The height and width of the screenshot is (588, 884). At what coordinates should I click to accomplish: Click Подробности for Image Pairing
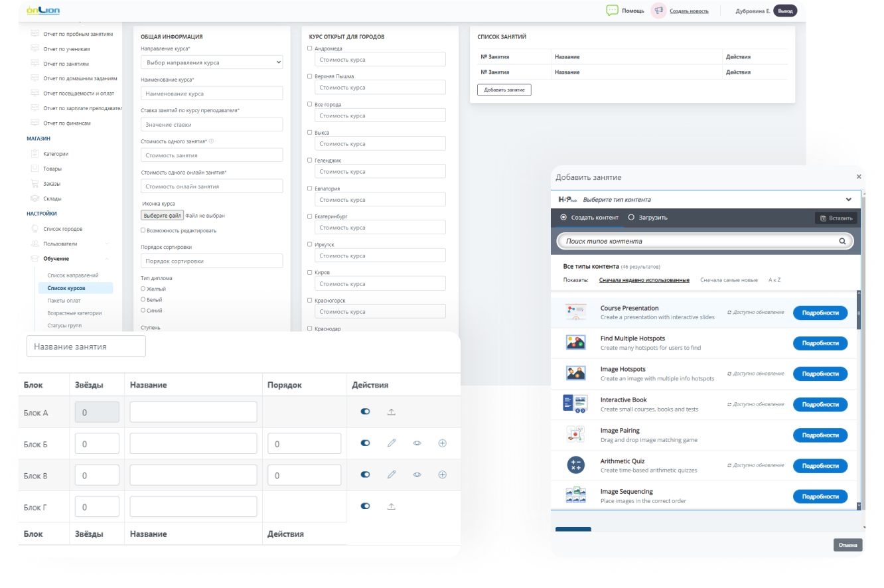click(x=820, y=435)
